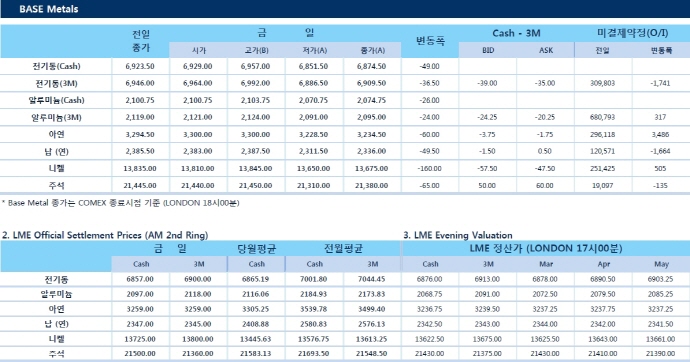The image size is (690, 362).
Task: Click the 저가(A) column header
Action: [x=315, y=51]
